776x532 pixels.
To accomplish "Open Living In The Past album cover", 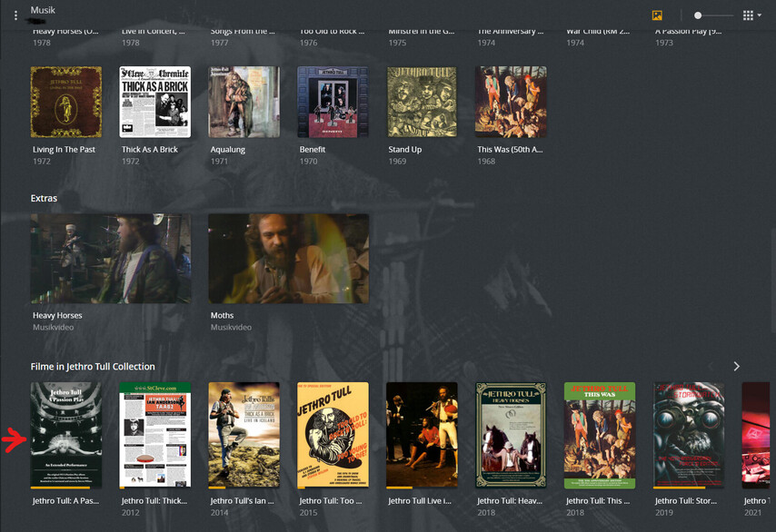I will (66, 102).
